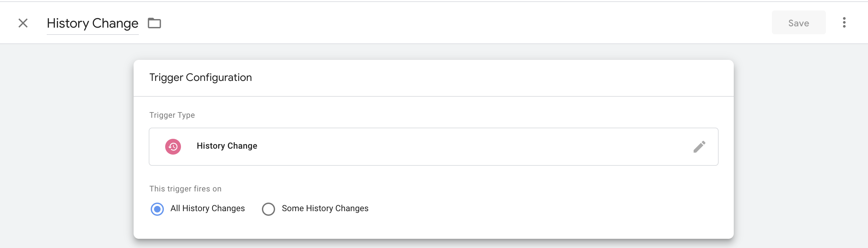Open the three-dot more actions menu
The image size is (868, 248).
pos(844,23)
